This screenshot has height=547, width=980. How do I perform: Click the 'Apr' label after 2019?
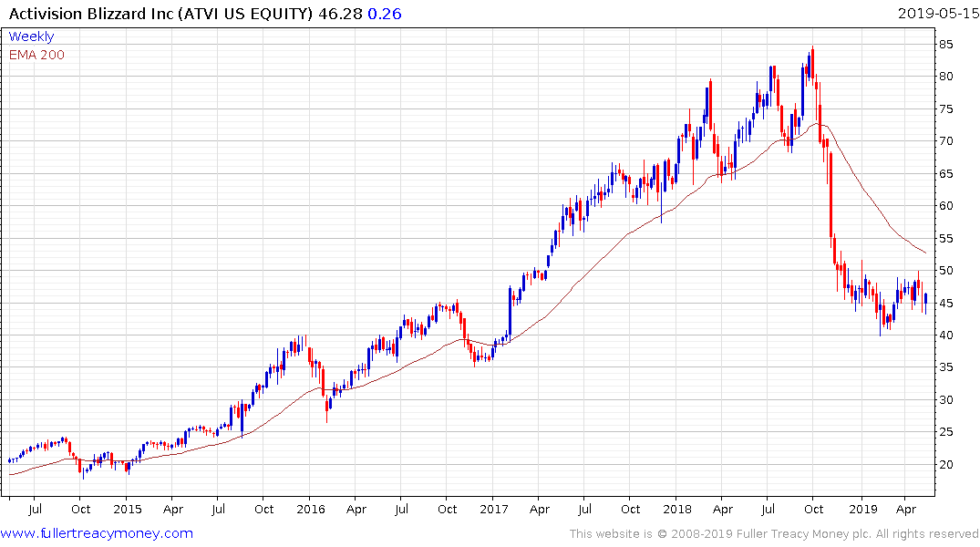[905, 509]
